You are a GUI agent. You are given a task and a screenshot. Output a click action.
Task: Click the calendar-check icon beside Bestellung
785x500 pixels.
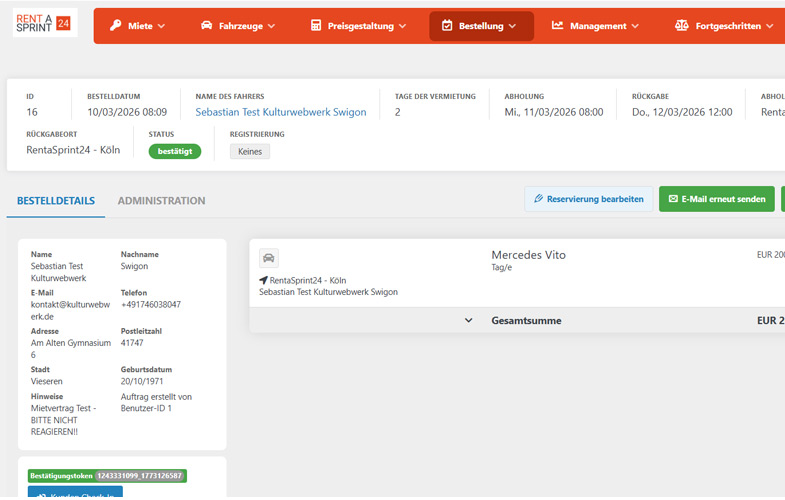447,26
